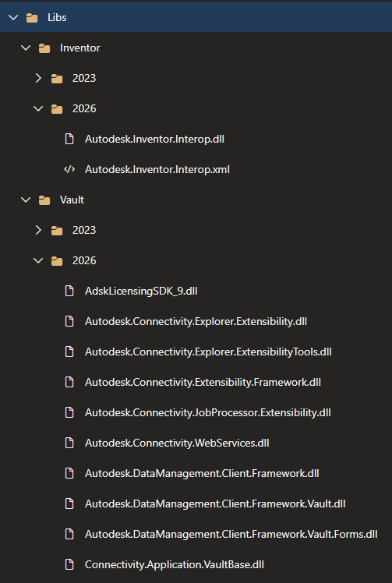
Task: Expand the 2023 folder under Inventor
Action: pos(38,78)
